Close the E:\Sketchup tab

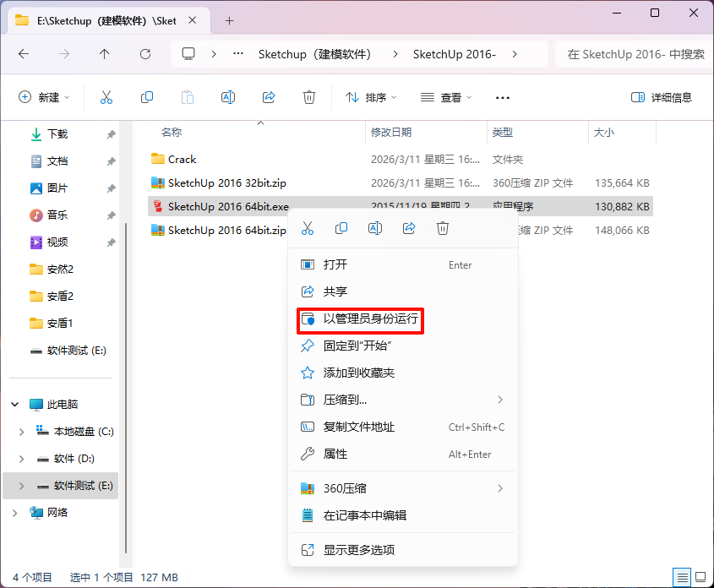(193, 20)
